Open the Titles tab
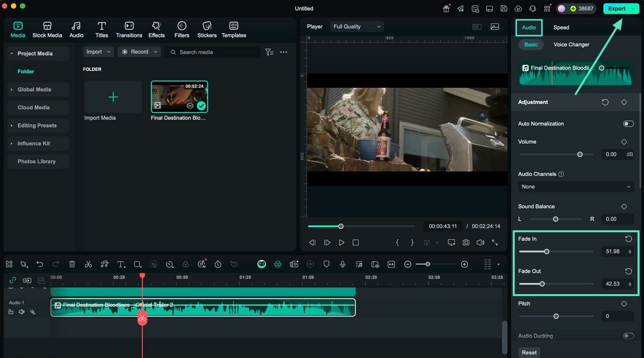This screenshot has width=644, height=358. tap(102, 30)
